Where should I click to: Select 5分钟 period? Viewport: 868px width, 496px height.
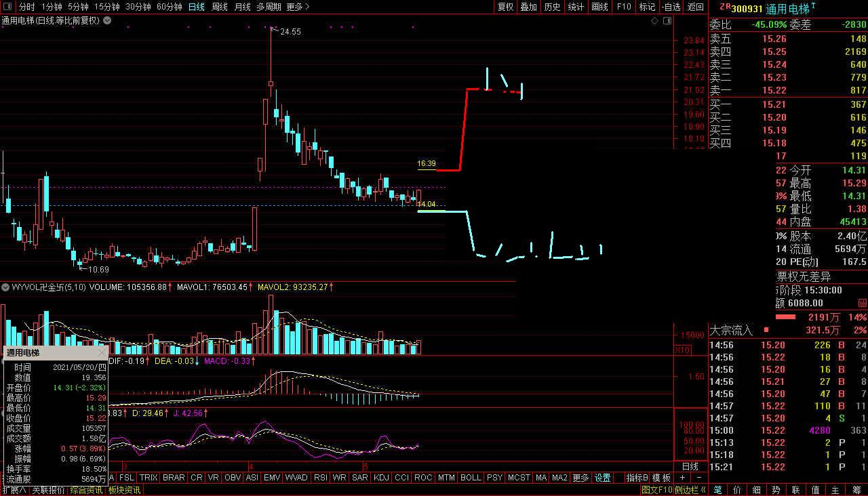pos(78,7)
